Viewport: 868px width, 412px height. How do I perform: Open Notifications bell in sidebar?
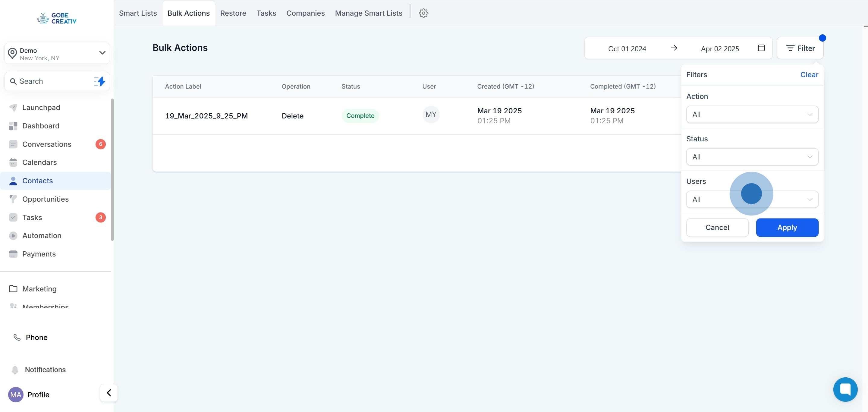(45, 370)
